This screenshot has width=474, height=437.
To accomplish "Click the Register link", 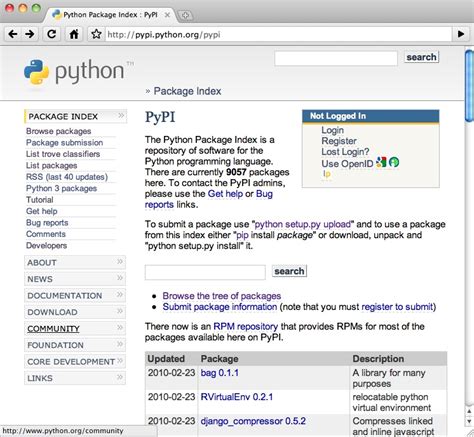I will tap(339, 141).
